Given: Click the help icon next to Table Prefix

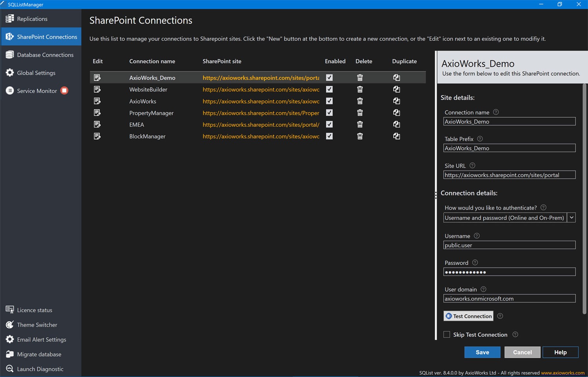Looking at the screenshot, I should (479, 138).
